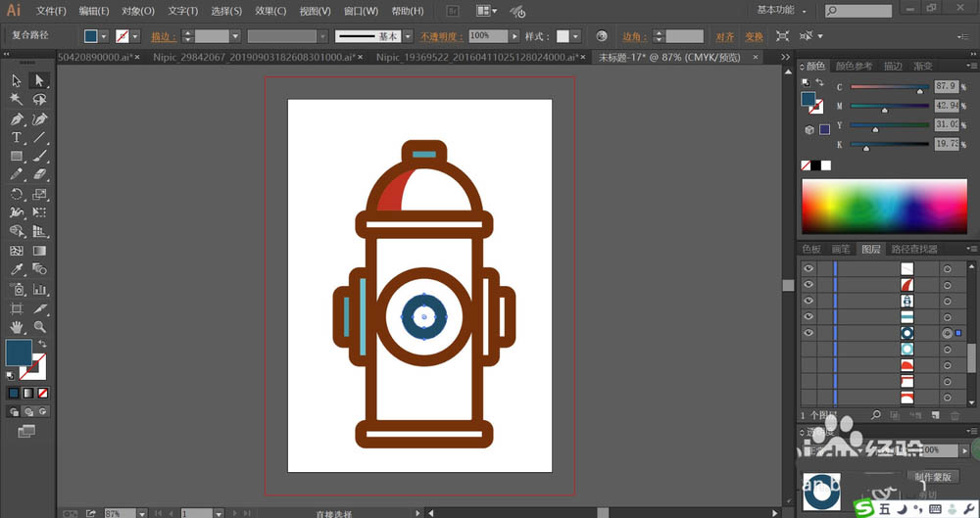
Task: Select the Symbol Sprayer tool
Action: 17,289
